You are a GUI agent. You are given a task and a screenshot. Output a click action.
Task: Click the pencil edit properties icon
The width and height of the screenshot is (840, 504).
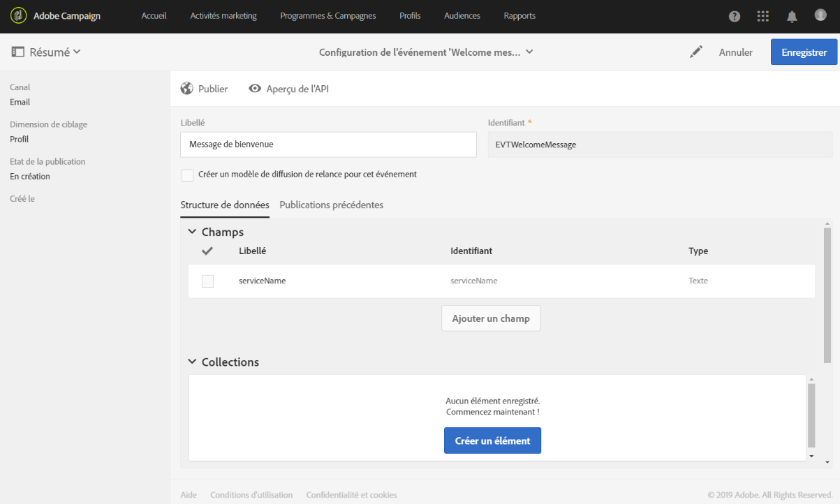pyautogui.click(x=695, y=52)
